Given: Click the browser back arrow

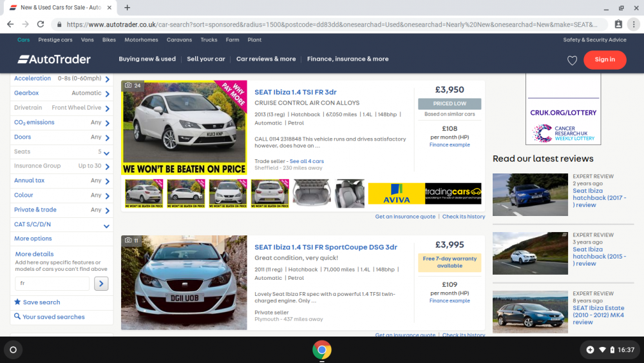Looking at the screenshot, I should 10,25.
